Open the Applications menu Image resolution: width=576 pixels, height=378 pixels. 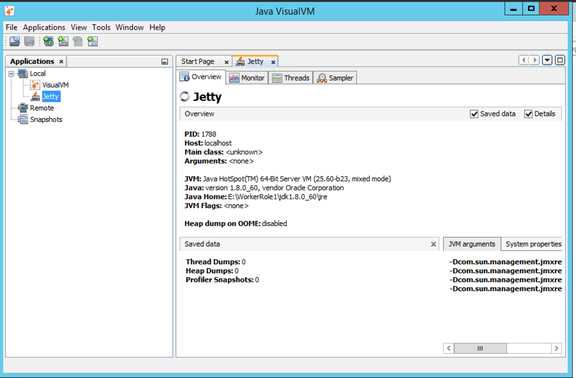[44, 28]
